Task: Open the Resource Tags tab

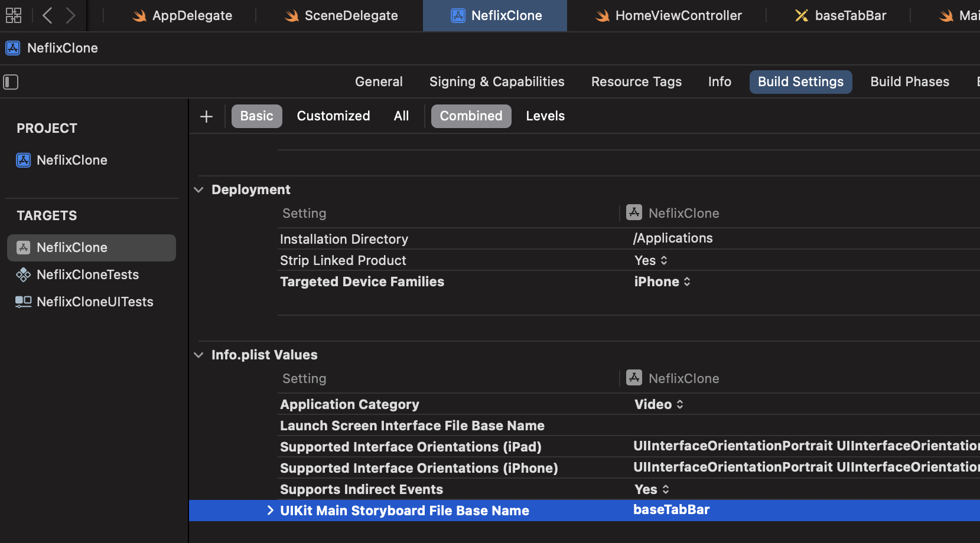Action: (x=636, y=82)
